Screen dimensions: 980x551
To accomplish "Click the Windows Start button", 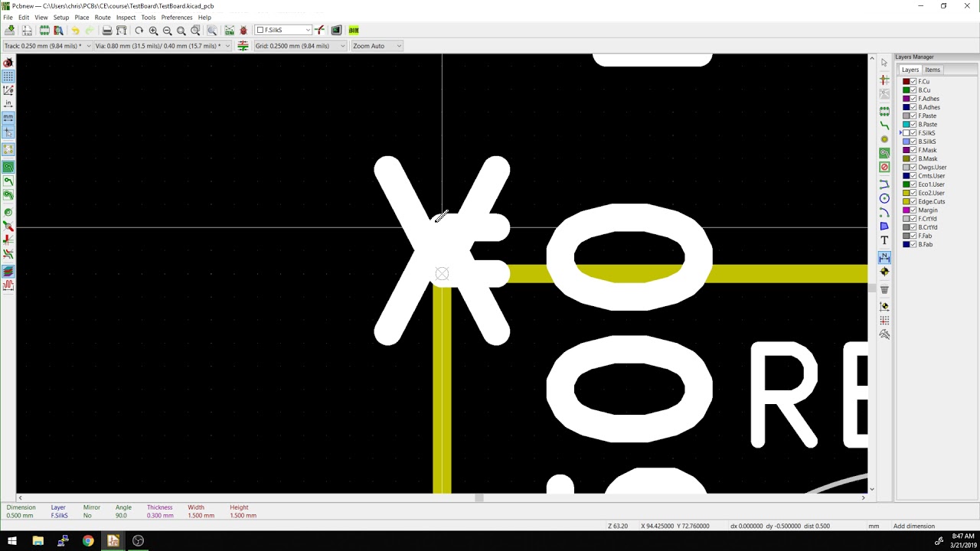I will (x=12, y=541).
